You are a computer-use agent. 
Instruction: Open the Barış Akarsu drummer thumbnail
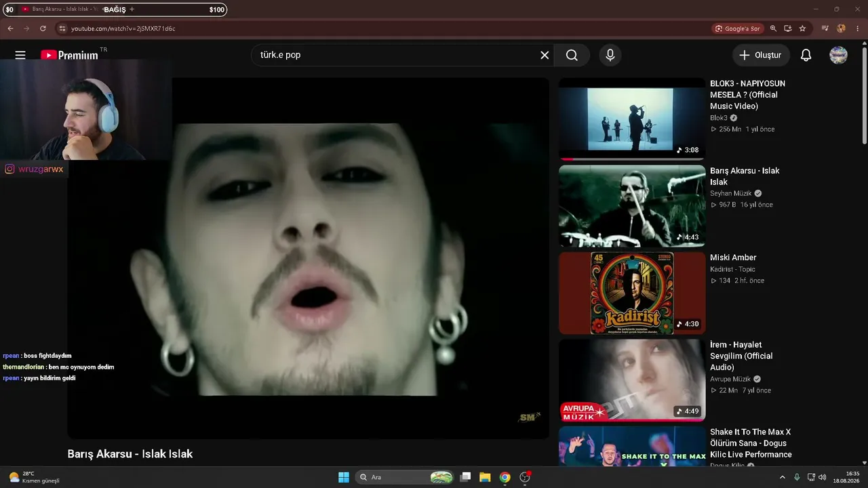[632, 206]
